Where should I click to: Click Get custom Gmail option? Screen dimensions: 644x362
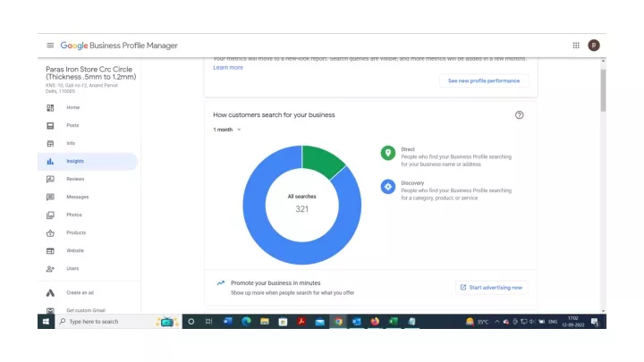[86, 311]
